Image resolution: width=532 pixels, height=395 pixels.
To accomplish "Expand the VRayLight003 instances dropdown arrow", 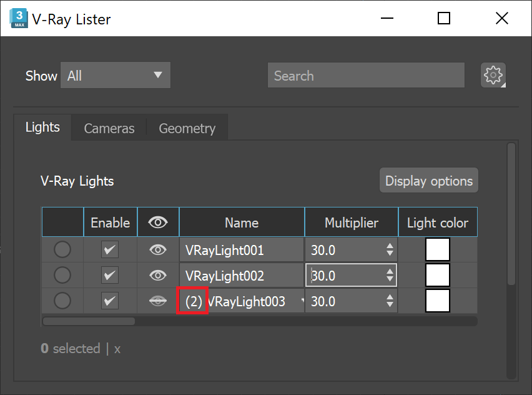I will (302, 300).
